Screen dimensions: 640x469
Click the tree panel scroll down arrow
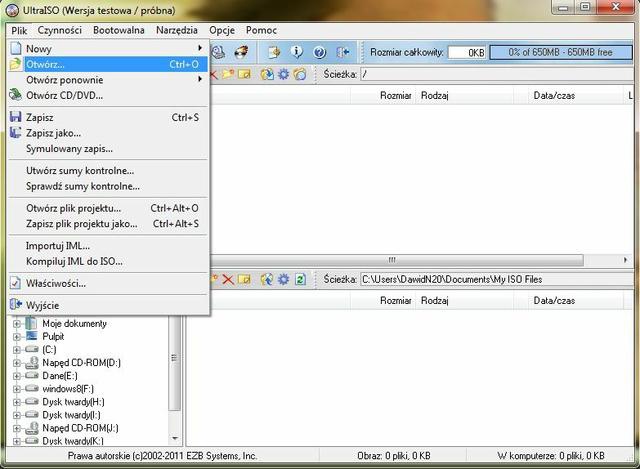pyautogui.click(x=175, y=438)
